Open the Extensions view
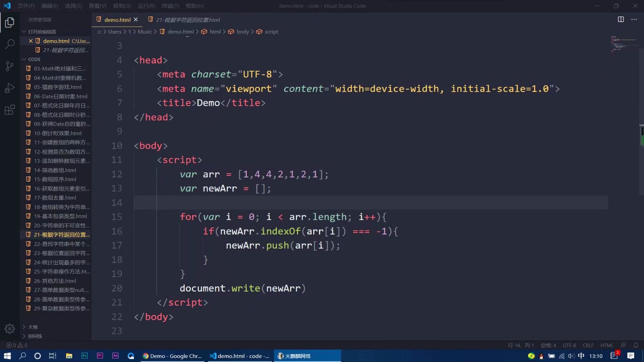The height and width of the screenshot is (362, 644). point(10,109)
